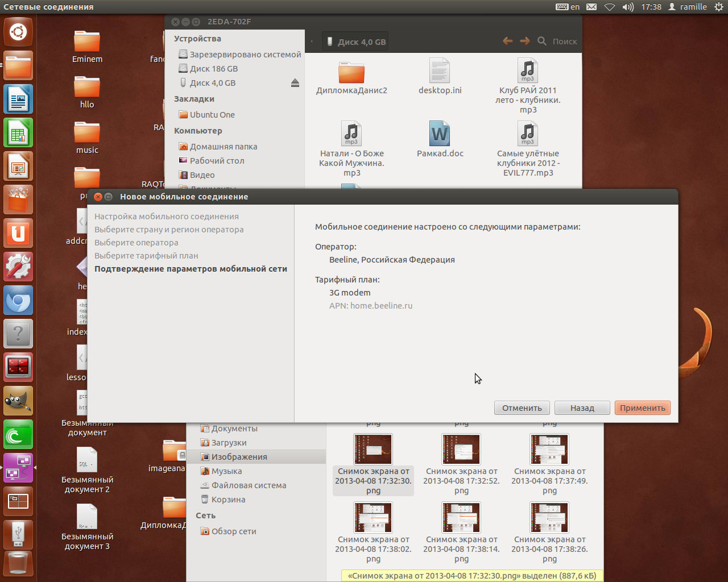Open the session gear menu at top right
Viewport: 728px width, 582px height.
point(718,6)
